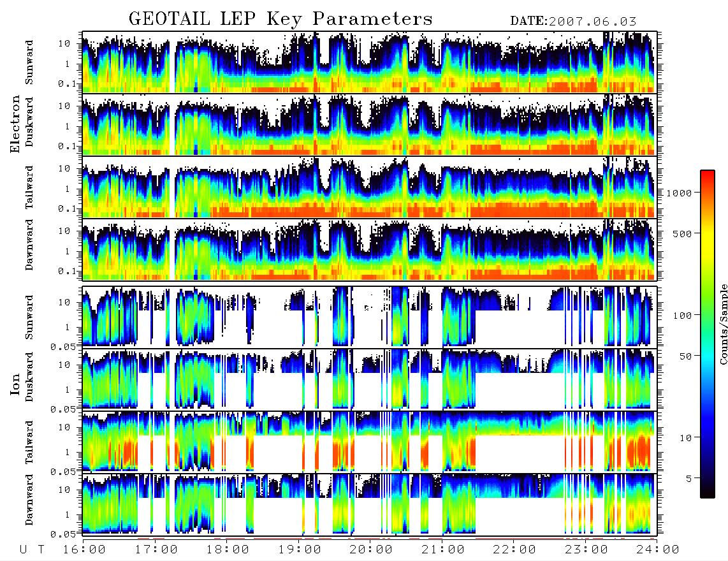Click the Ion Duskward spectrogram panel
Image resolution: width=728 pixels, height=561 pixels.
pos(370,379)
